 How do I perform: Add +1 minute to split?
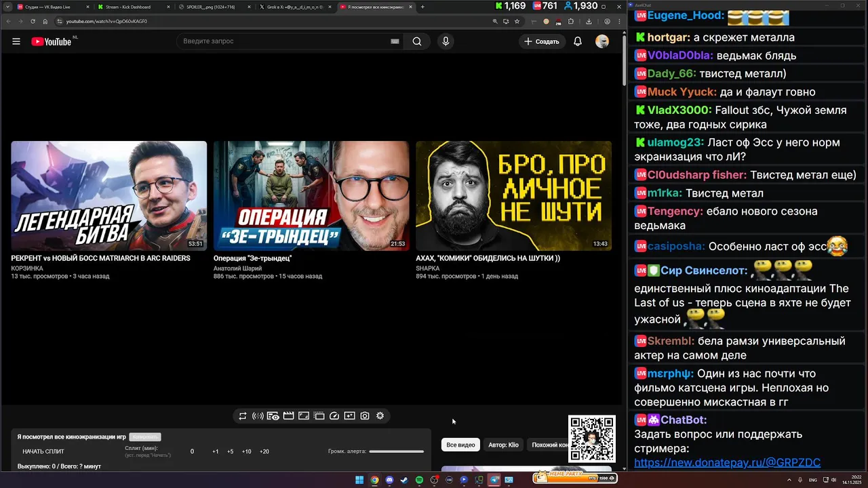pyautogui.click(x=216, y=451)
